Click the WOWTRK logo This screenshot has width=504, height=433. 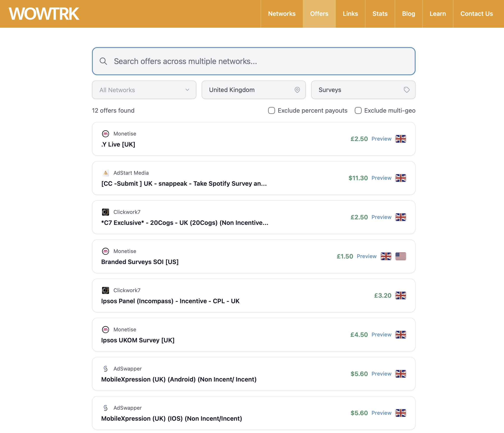pyautogui.click(x=44, y=14)
